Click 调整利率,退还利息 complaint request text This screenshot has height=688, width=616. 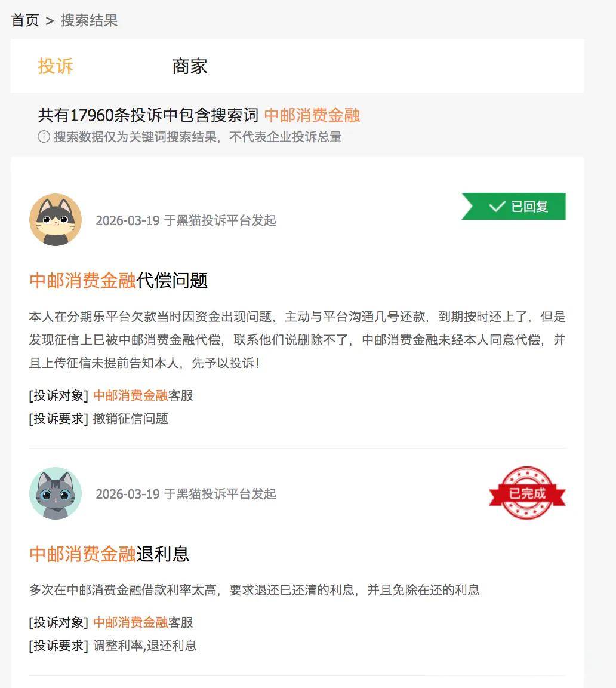click(145, 646)
